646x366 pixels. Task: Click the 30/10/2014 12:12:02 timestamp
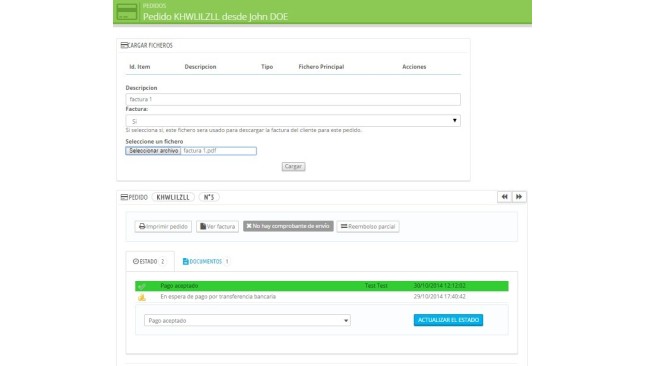(x=440, y=286)
